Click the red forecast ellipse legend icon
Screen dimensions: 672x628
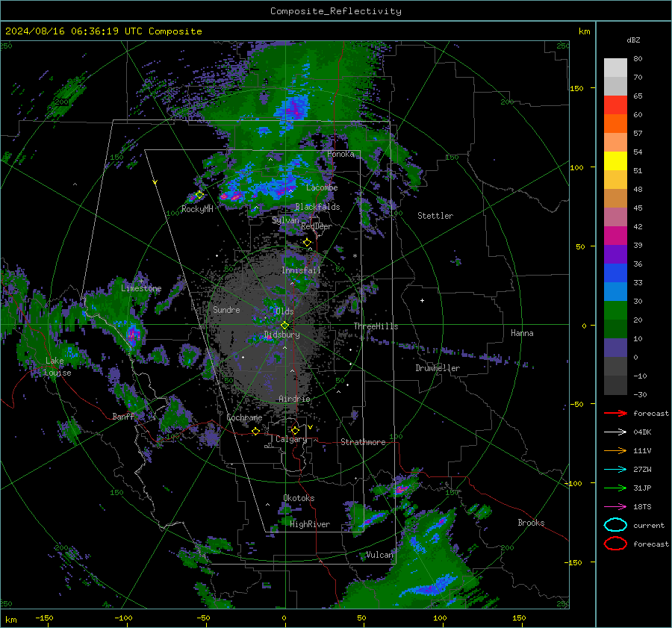click(x=615, y=544)
